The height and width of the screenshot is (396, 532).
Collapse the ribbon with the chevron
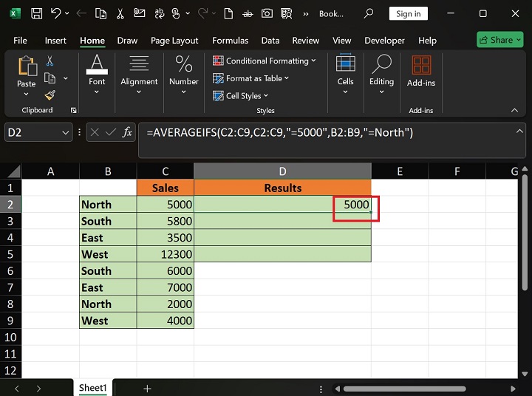514,110
